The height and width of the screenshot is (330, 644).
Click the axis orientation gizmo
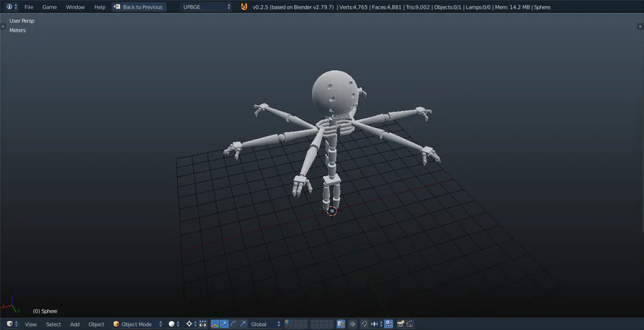[x=11, y=304]
